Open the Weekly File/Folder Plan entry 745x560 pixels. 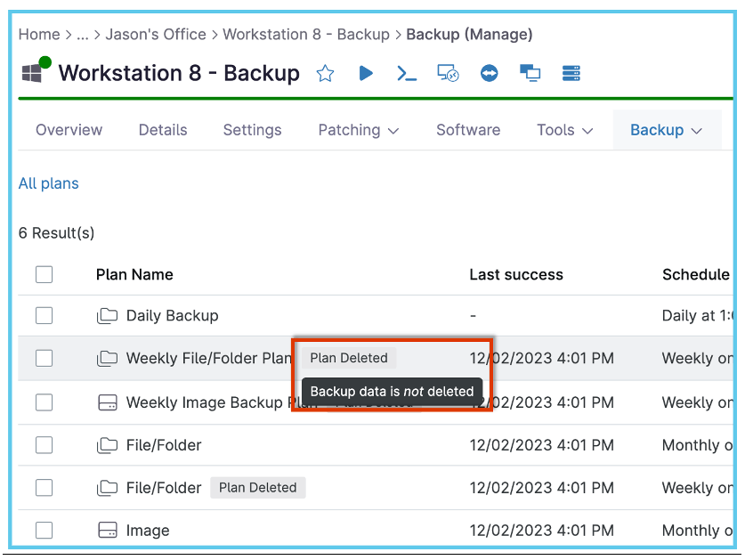[208, 359]
